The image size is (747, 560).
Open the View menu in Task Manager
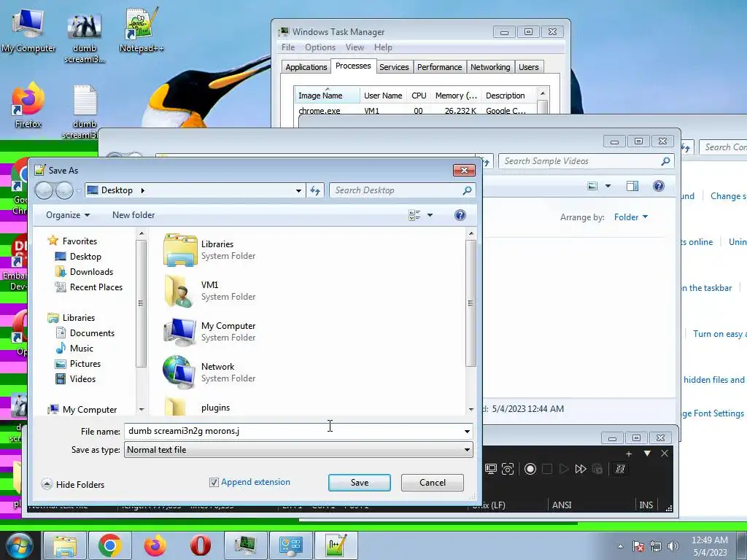point(355,47)
